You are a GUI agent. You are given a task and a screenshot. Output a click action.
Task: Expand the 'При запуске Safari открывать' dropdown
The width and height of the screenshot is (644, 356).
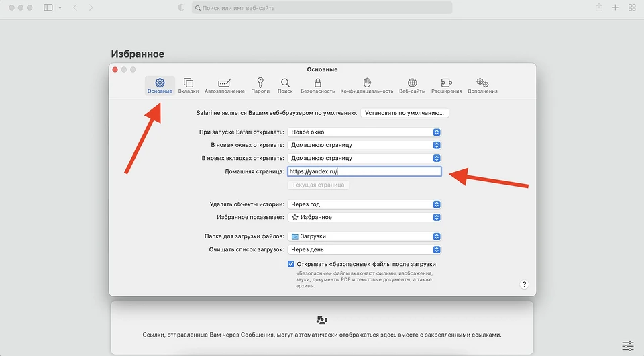click(x=364, y=132)
